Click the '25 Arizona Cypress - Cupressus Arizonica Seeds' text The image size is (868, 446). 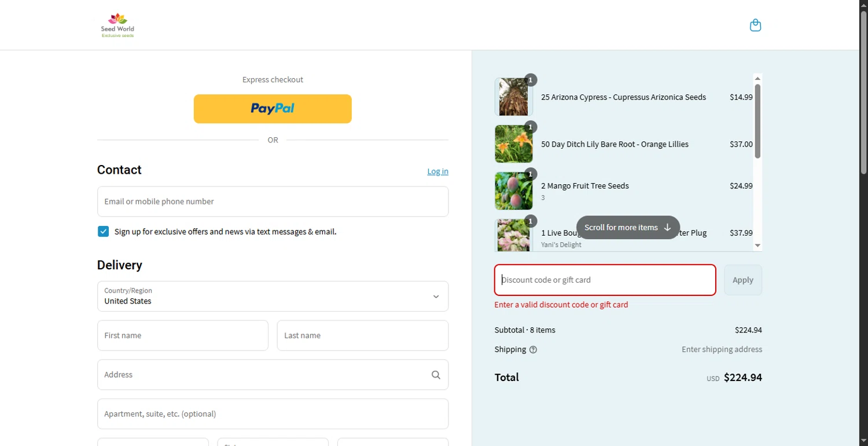[623, 97]
